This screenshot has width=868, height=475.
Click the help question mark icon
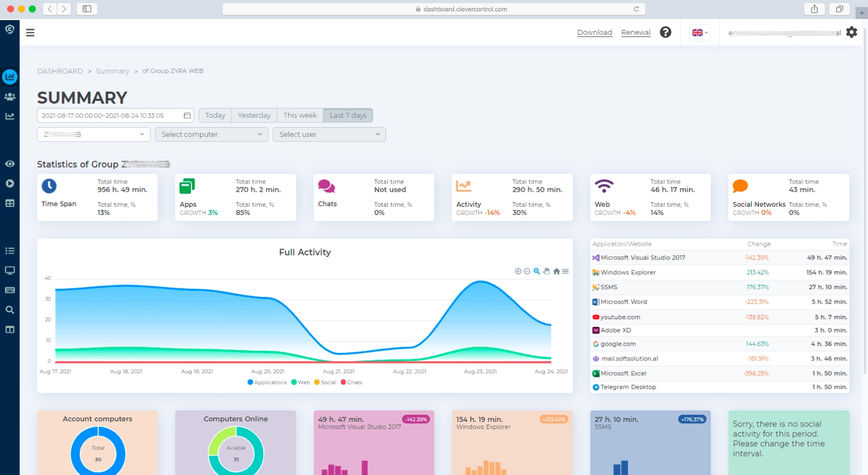[666, 32]
